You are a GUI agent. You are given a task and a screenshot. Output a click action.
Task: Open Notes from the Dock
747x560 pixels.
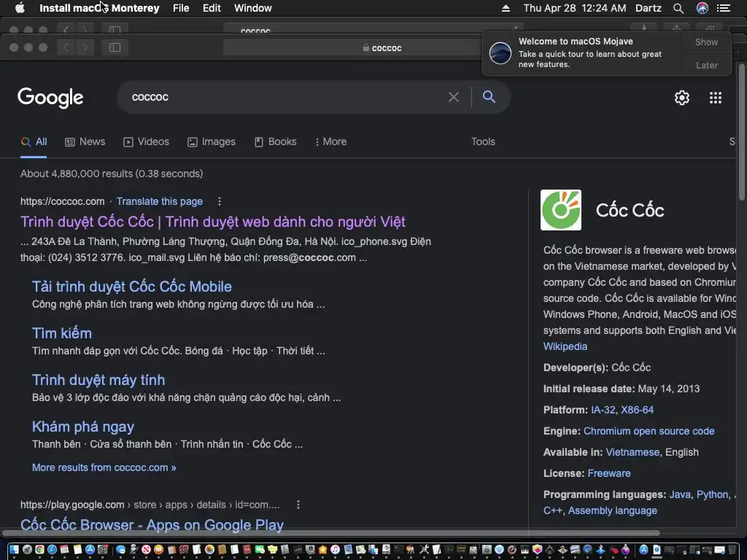[77, 550]
